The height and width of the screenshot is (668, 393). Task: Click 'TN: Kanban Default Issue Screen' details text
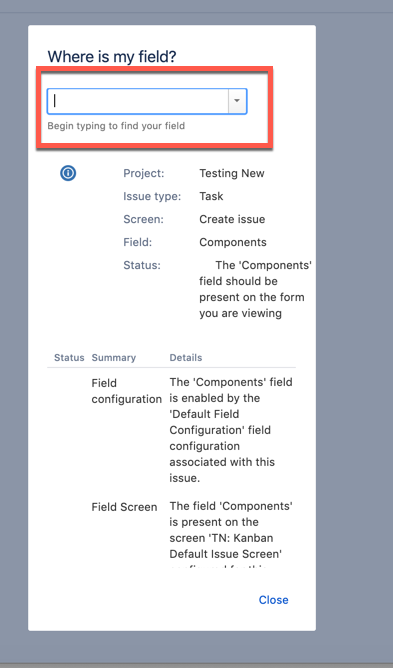pyautogui.click(x=227, y=546)
